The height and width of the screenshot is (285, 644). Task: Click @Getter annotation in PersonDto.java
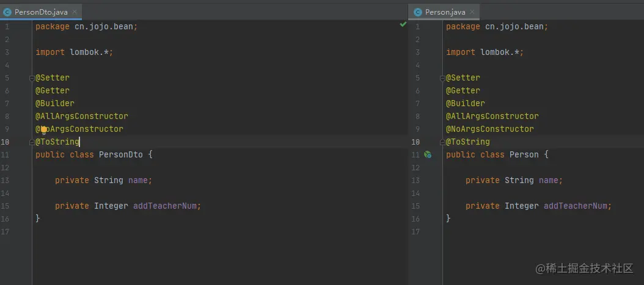(x=52, y=90)
